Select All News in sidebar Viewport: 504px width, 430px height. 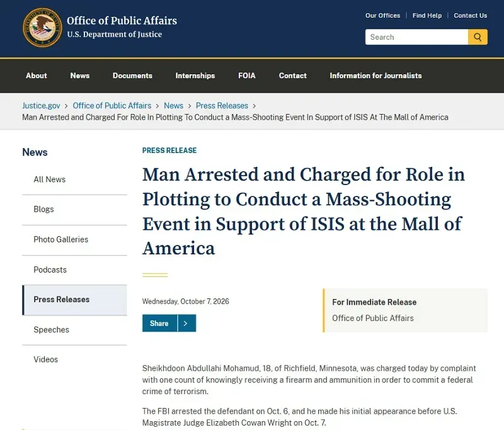click(74, 179)
